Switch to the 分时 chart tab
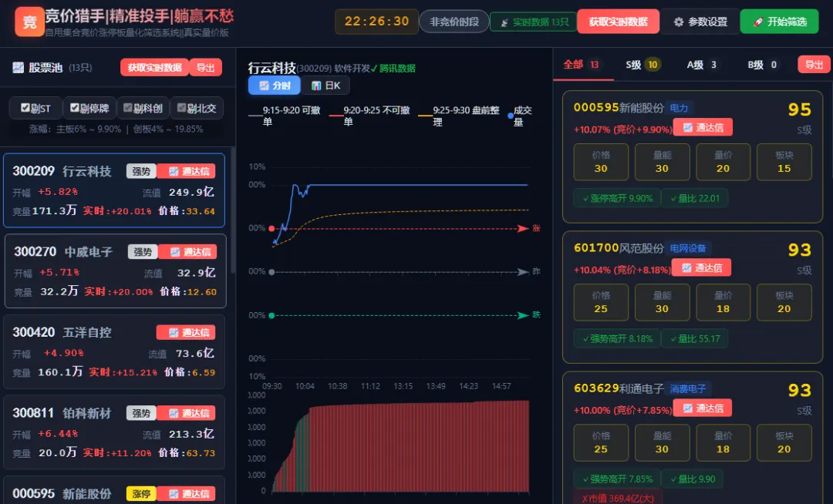The width and height of the screenshot is (833, 504). (275, 86)
